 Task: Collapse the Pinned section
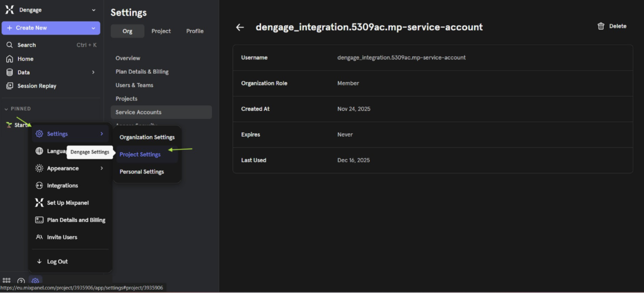pos(6,109)
